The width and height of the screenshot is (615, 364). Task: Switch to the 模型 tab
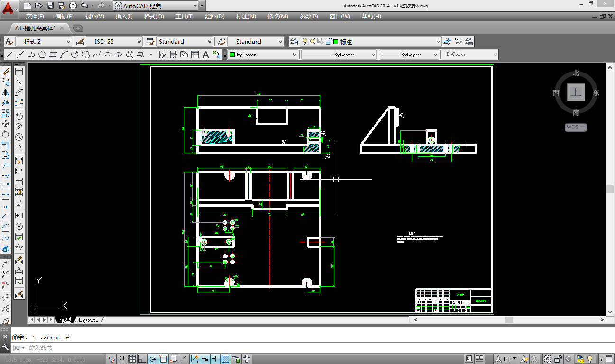coord(65,320)
